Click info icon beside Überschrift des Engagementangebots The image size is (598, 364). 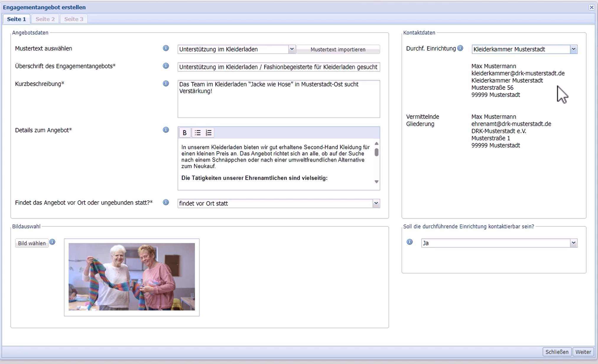166,66
